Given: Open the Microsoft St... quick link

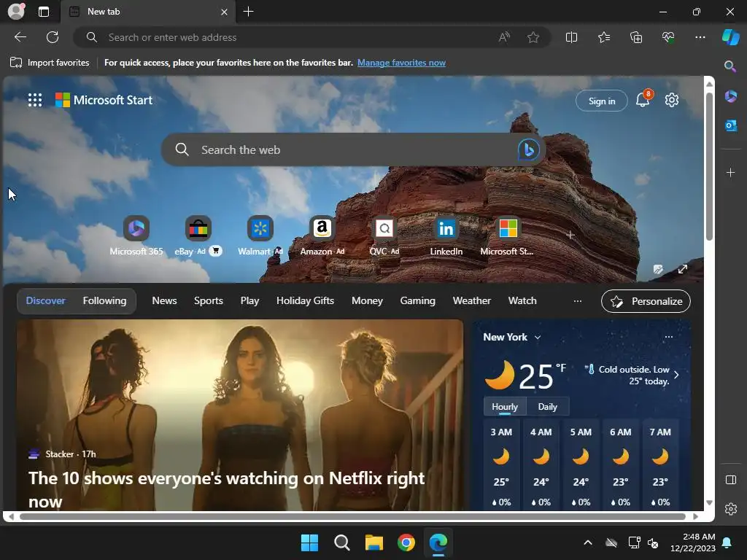Looking at the screenshot, I should pyautogui.click(x=508, y=236).
